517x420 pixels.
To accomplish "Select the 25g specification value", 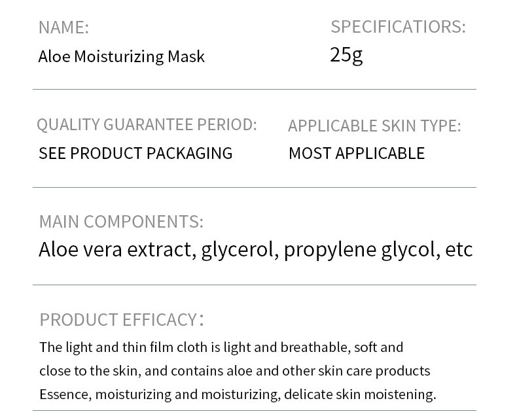I will coord(346,55).
